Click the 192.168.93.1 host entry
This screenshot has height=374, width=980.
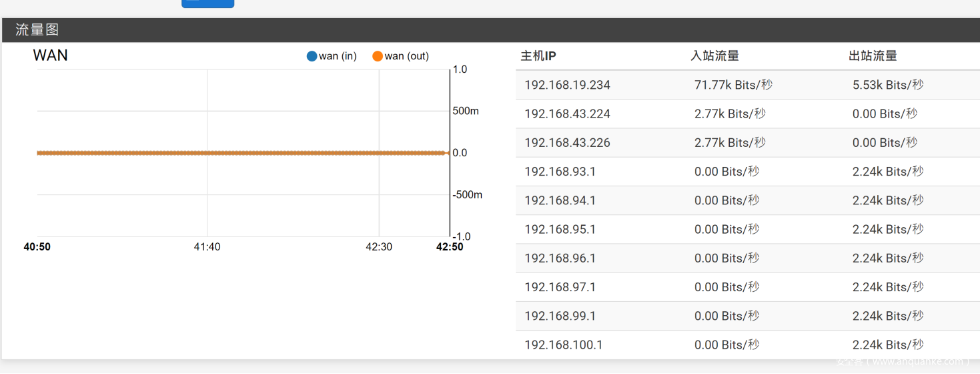pyautogui.click(x=560, y=172)
